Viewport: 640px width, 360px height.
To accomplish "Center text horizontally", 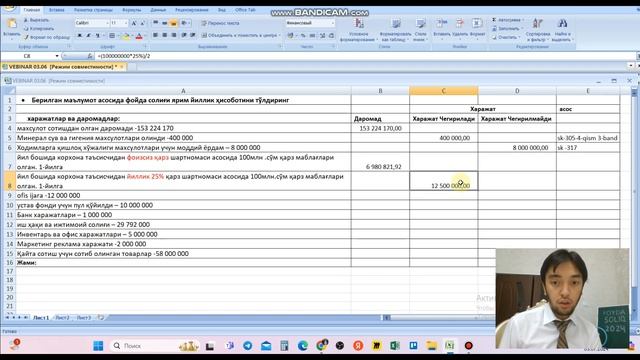I will [164, 36].
